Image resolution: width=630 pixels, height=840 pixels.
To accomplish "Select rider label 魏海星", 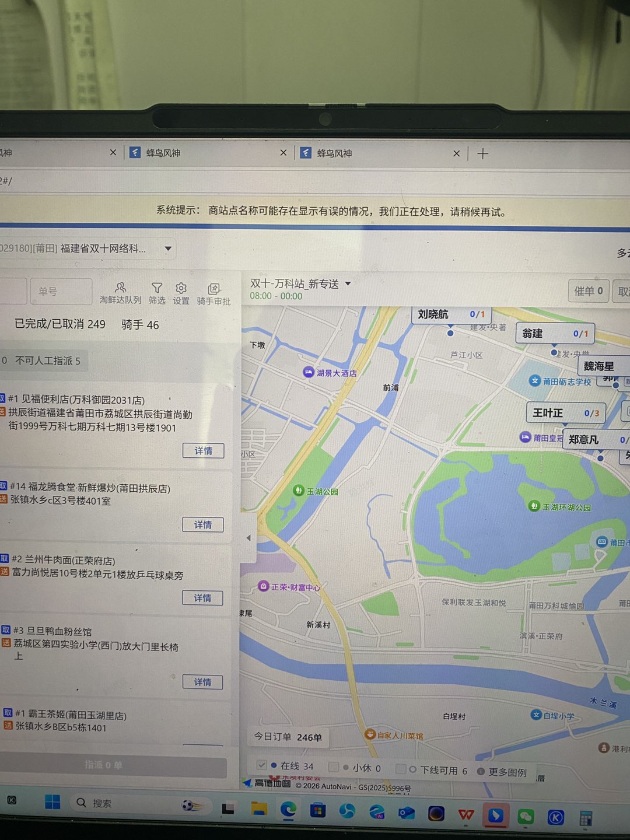I will tap(603, 366).
